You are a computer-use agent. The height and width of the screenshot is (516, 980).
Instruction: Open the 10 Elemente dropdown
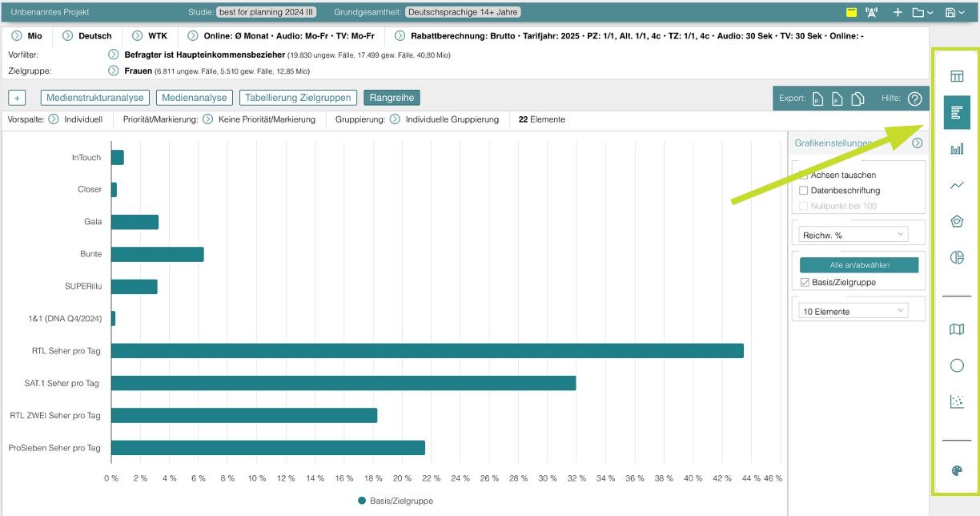853,311
